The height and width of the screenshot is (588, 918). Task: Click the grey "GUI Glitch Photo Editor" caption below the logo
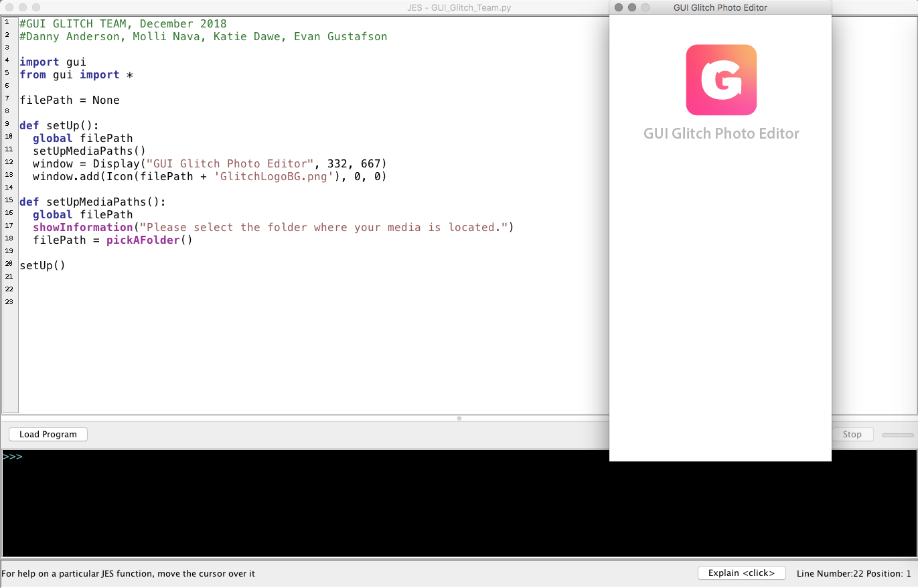pyautogui.click(x=721, y=133)
